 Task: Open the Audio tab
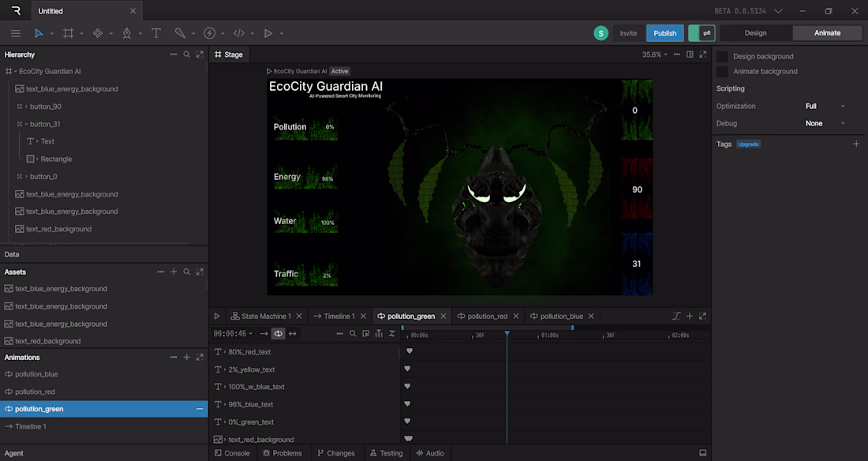[430, 453]
